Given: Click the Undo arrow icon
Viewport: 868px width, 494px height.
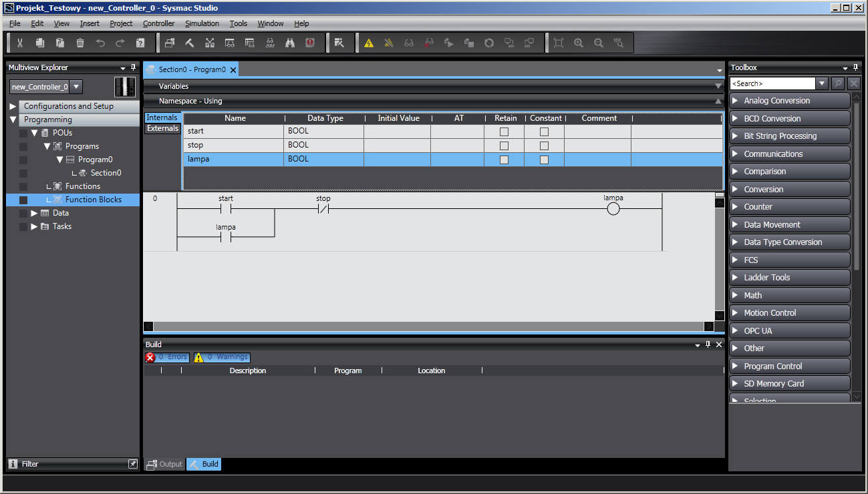Looking at the screenshot, I should [100, 43].
